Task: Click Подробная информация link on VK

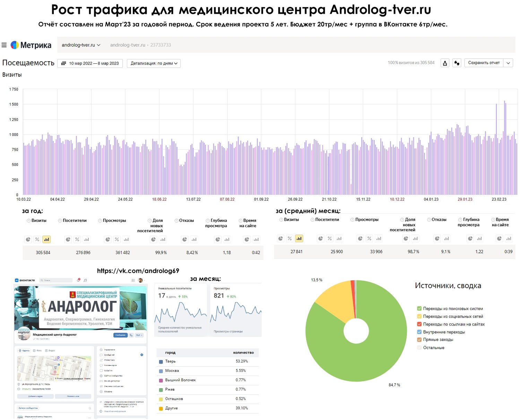Action: tap(115, 411)
